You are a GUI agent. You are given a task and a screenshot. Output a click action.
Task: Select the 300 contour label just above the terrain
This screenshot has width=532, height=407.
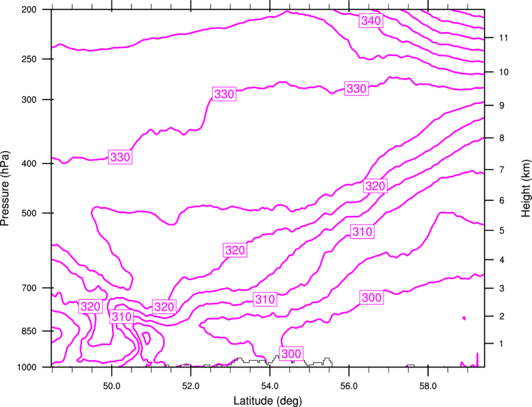[291, 354]
